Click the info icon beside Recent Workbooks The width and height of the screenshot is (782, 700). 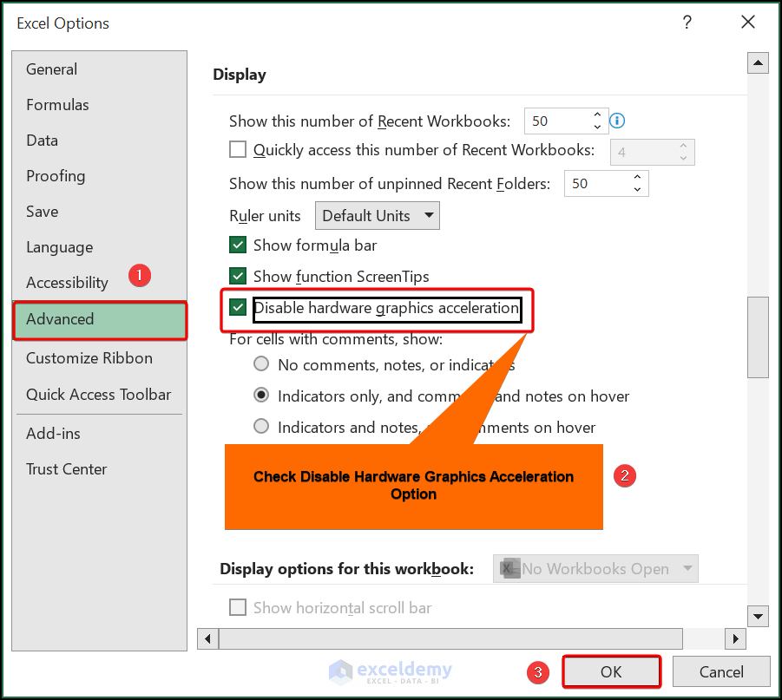point(617,121)
